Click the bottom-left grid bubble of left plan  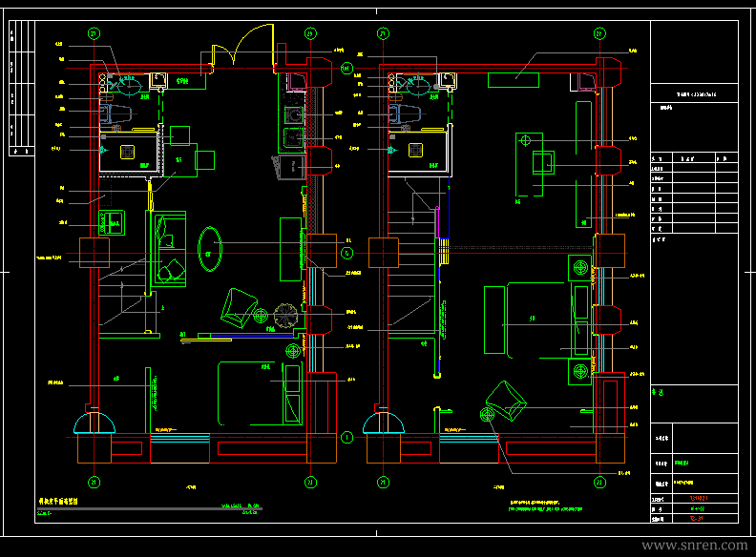[94, 483]
